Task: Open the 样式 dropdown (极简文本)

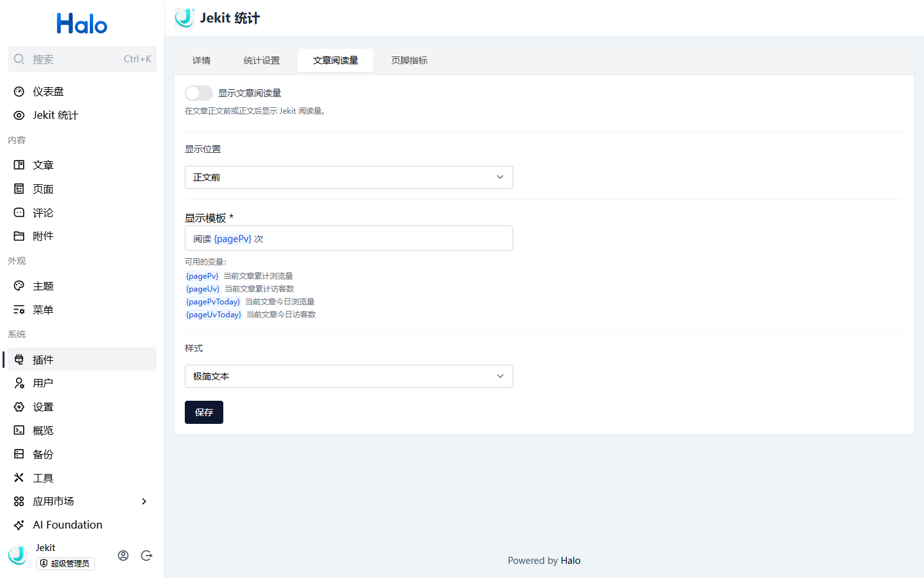Action: point(349,376)
